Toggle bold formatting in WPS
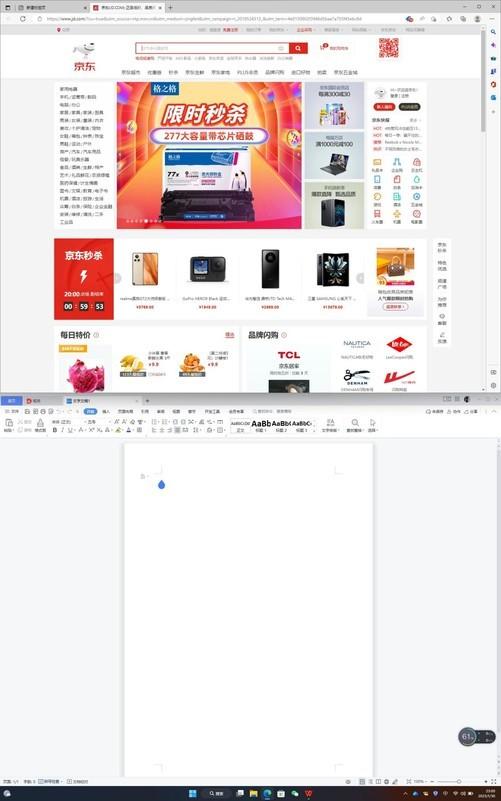The width and height of the screenshot is (501, 801). pos(55,431)
